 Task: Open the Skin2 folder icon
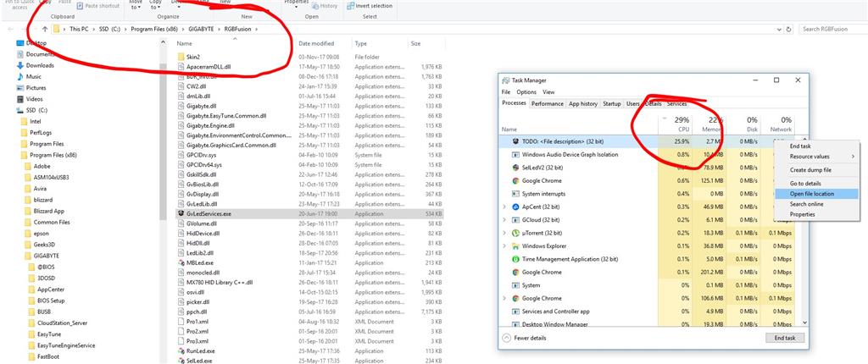[181, 57]
